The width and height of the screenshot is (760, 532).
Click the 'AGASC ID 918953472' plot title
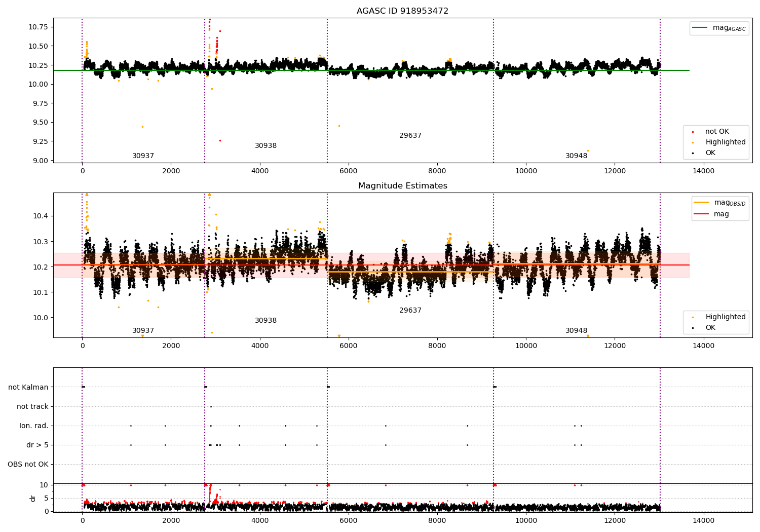click(x=402, y=11)
